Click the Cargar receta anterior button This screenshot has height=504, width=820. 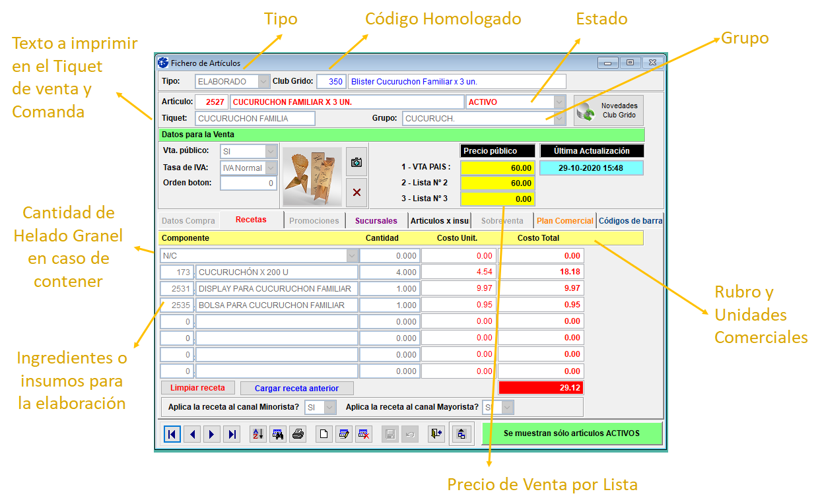[x=296, y=389]
